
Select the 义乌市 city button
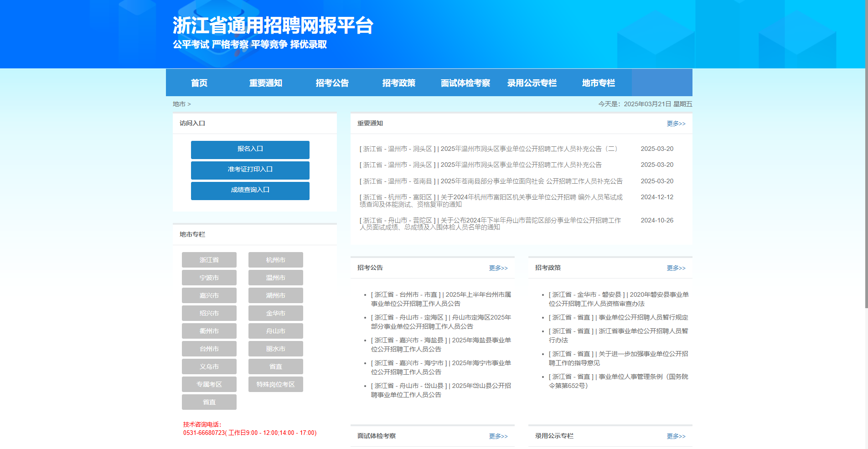tap(209, 366)
